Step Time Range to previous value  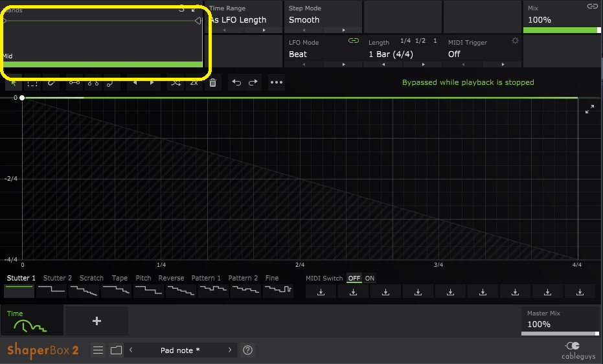[224, 30]
